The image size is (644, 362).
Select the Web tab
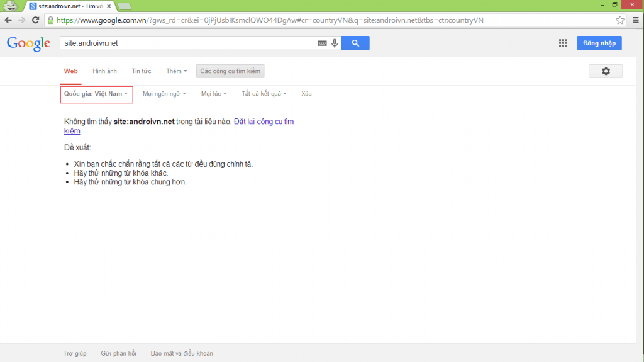pyautogui.click(x=70, y=71)
